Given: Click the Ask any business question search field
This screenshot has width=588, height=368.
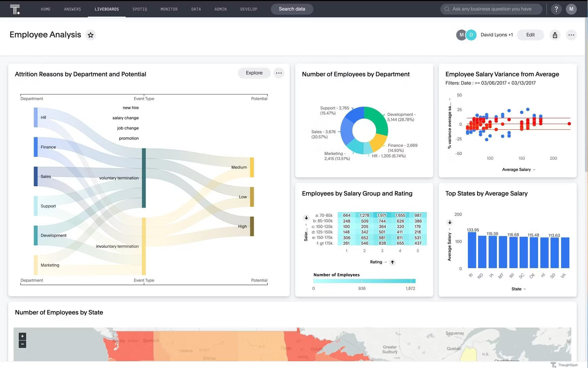Looking at the screenshot, I should 491,9.
